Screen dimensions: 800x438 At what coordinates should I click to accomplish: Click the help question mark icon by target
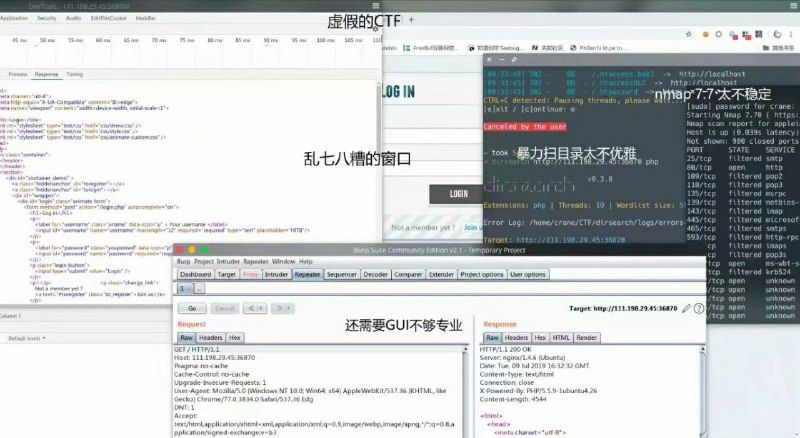698,309
